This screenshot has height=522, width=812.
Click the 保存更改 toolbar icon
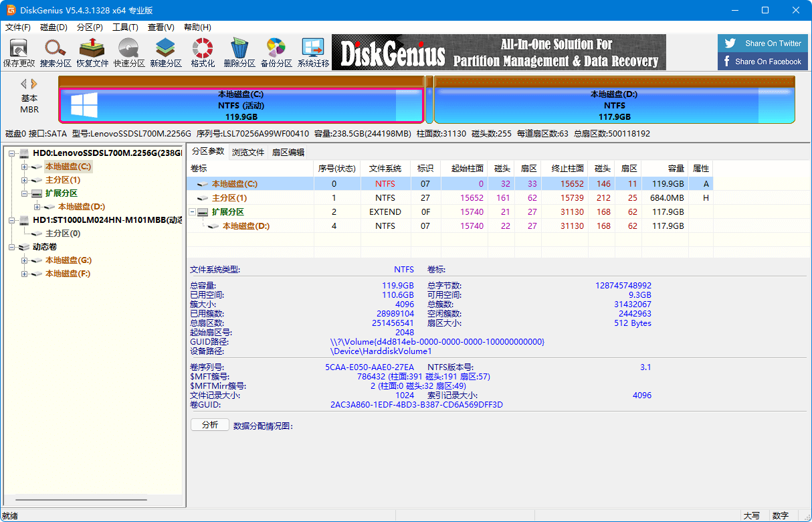pyautogui.click(x=19, y=53)
